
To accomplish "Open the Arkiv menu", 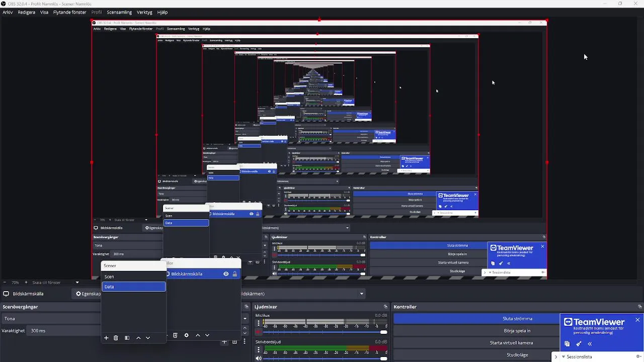I will tap(8, 12).
